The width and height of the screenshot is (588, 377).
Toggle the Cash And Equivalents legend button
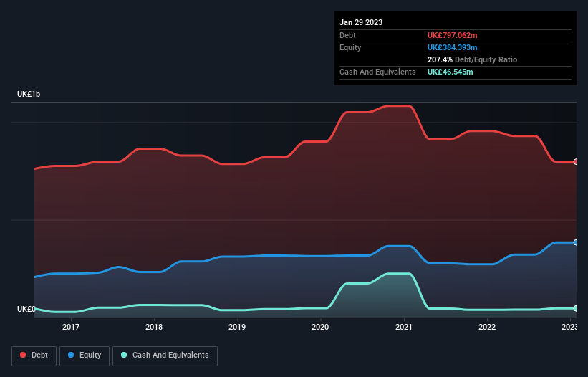[165, 355]
